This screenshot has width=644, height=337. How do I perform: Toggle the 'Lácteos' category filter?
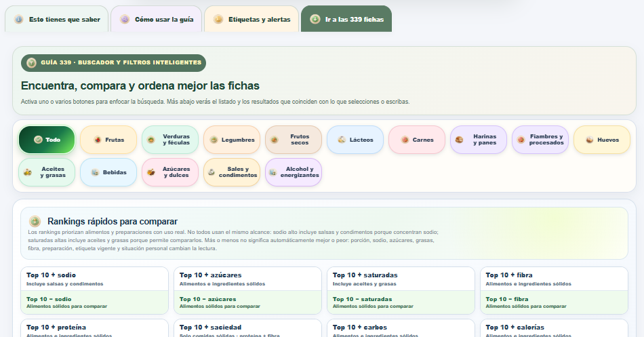click(x=355, y=140)
